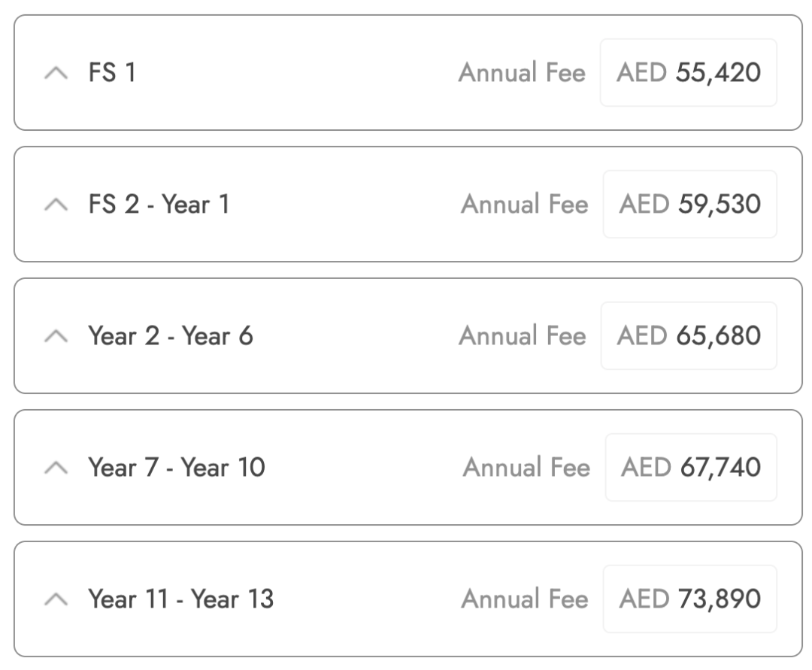Toggle the Year 2 - Year 6 chevron

coord(56,336)
